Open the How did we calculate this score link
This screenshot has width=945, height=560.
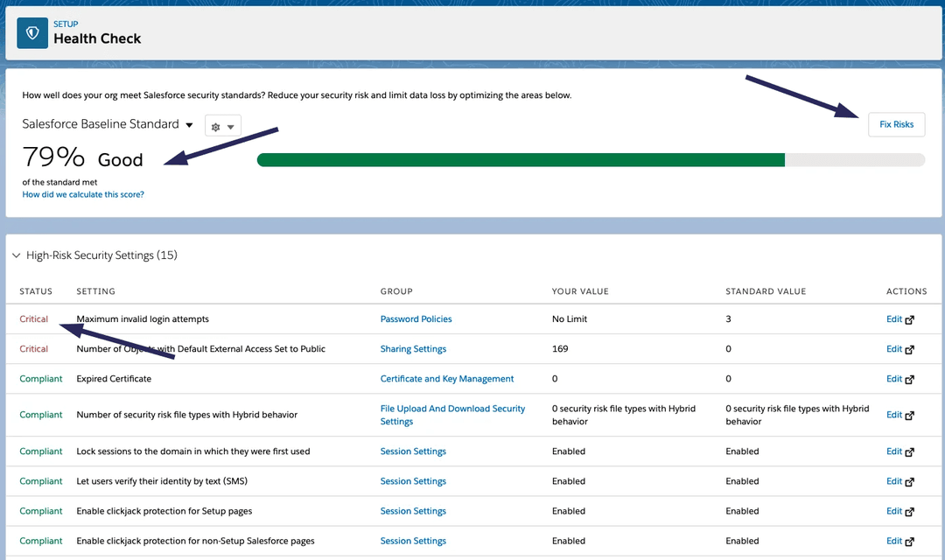click(x=82, y=193)
